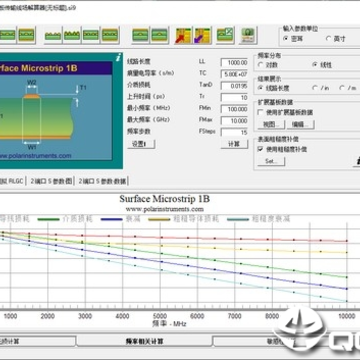360x360 pixels.
Task: Select single-trace icon just left of red arrow
Action: pyautogui.click(x=159, y=35)
